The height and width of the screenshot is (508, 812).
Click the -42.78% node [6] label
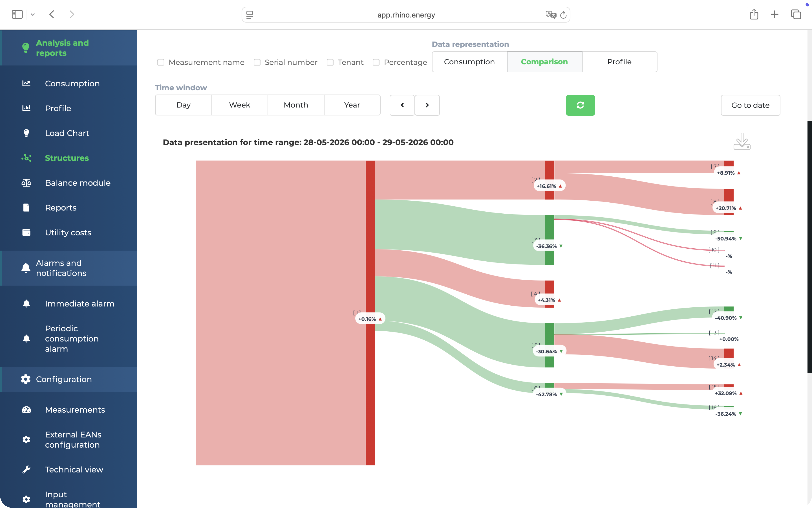pos(549,395)
